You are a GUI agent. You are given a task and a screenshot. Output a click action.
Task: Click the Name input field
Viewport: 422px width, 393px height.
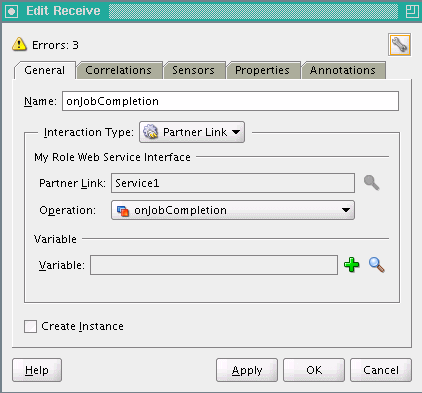tap(230, 101)
